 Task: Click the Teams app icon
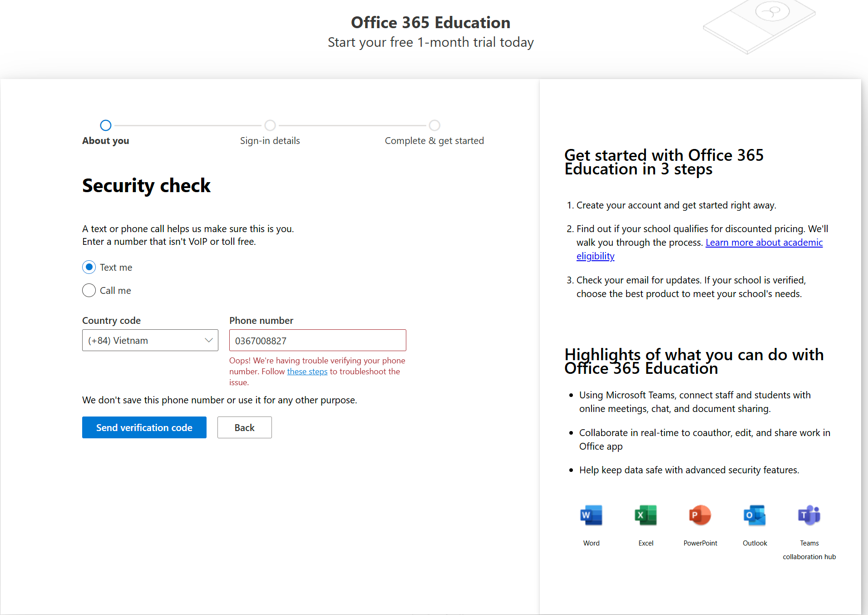point(809,515)
